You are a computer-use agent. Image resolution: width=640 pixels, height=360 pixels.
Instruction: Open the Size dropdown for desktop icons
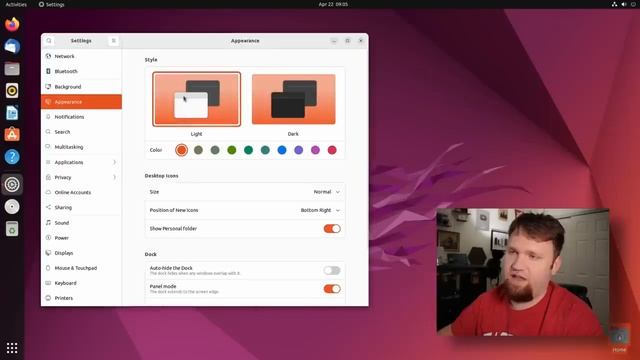click(327, 192)
